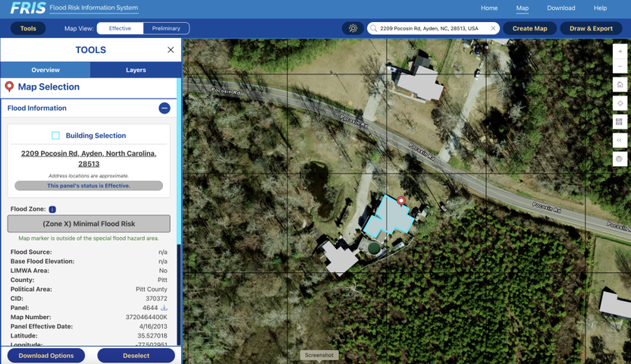Click the locate-me crosshair map button
Image resolution: width=631 pixels, height=364 pixels.
click(x=620, y=103)
